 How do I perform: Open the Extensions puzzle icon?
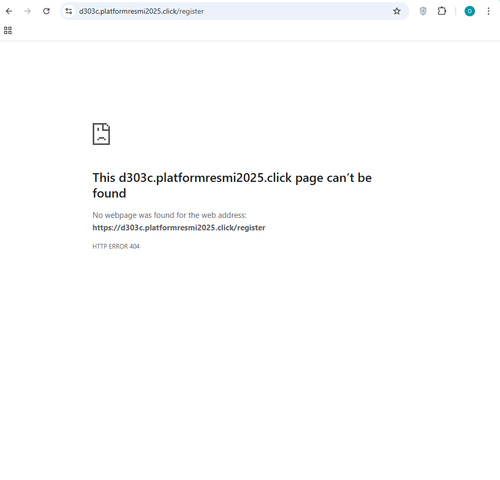[442, 11]
